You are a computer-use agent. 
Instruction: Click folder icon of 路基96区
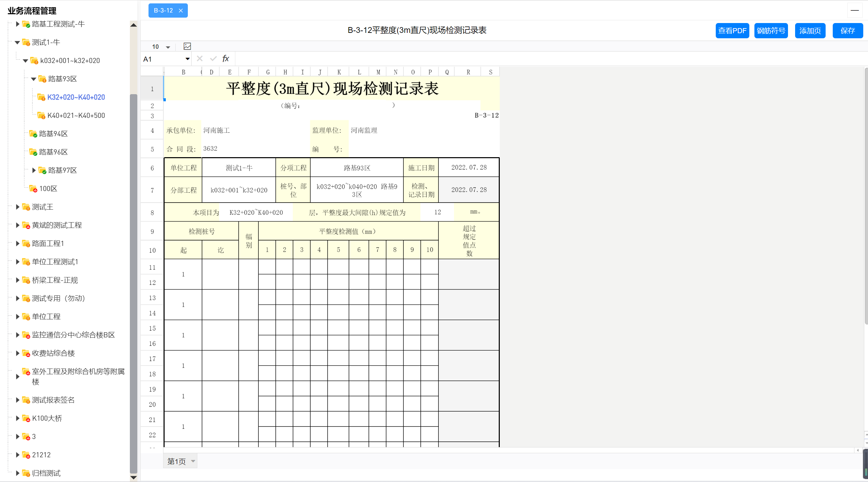tap(33, 152)
